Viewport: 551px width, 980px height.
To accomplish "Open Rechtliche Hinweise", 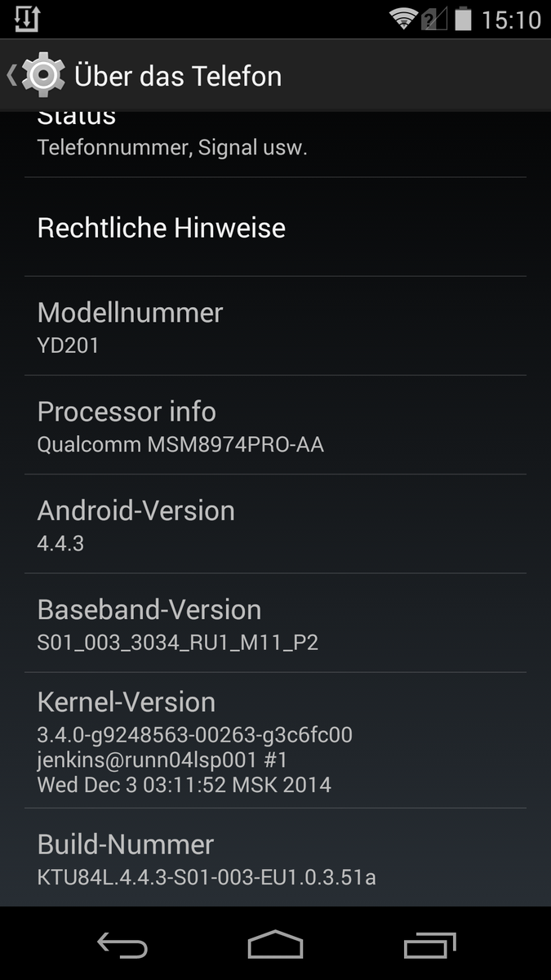I will click(275, 227).
